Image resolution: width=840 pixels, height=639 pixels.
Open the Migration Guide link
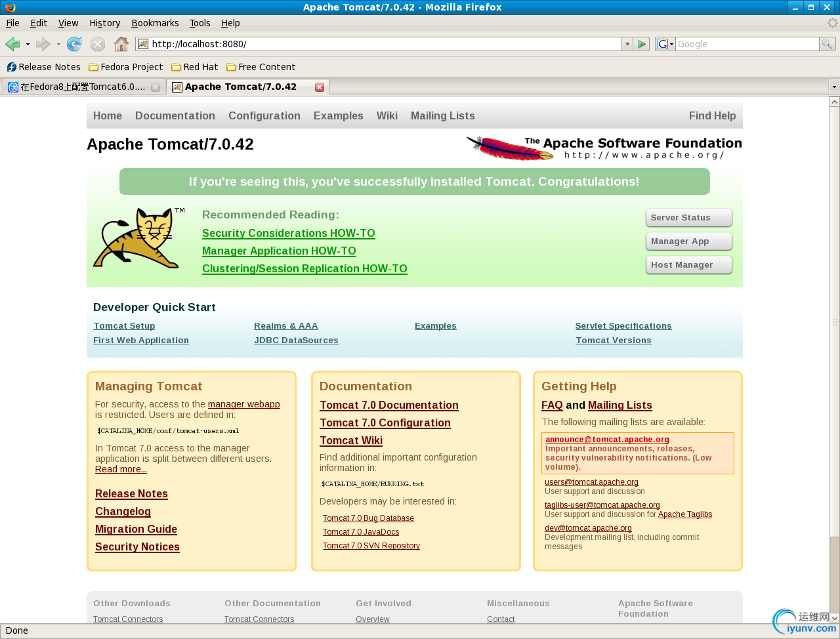(136, 529)
